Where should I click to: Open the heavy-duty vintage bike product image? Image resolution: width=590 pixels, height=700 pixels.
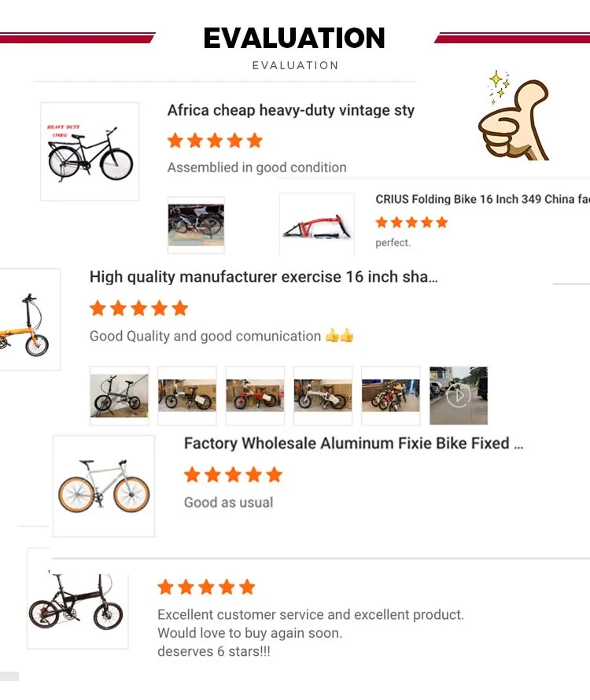(x=90, y=151)
